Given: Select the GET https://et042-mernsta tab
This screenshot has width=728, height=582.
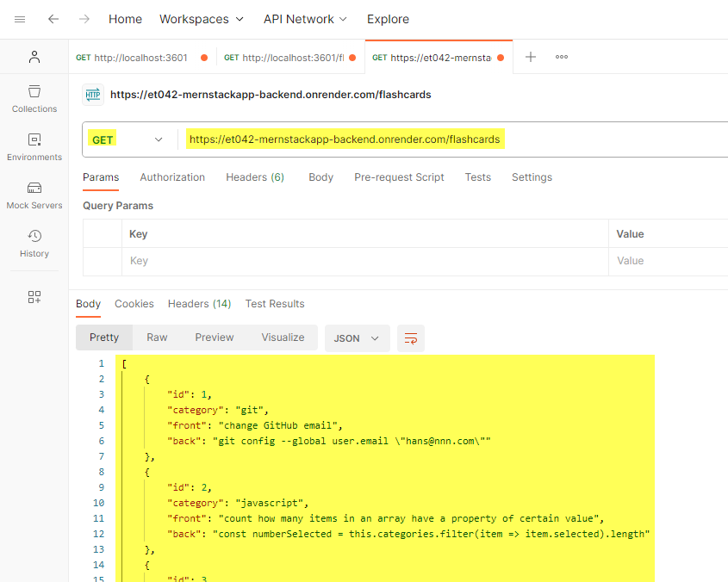Looking at the screenshot, I should (439, 58).
